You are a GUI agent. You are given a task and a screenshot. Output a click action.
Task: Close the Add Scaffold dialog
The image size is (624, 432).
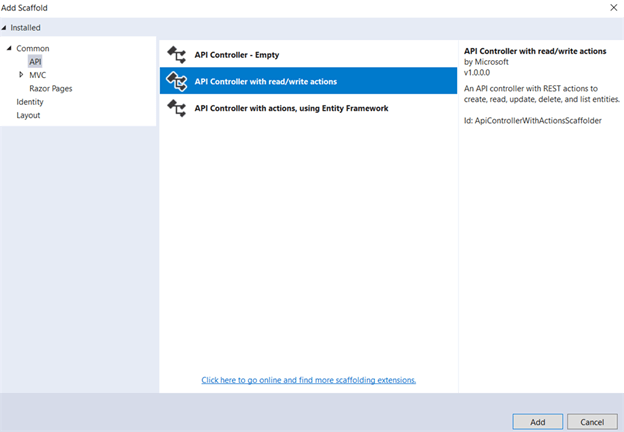coord(614,8)
